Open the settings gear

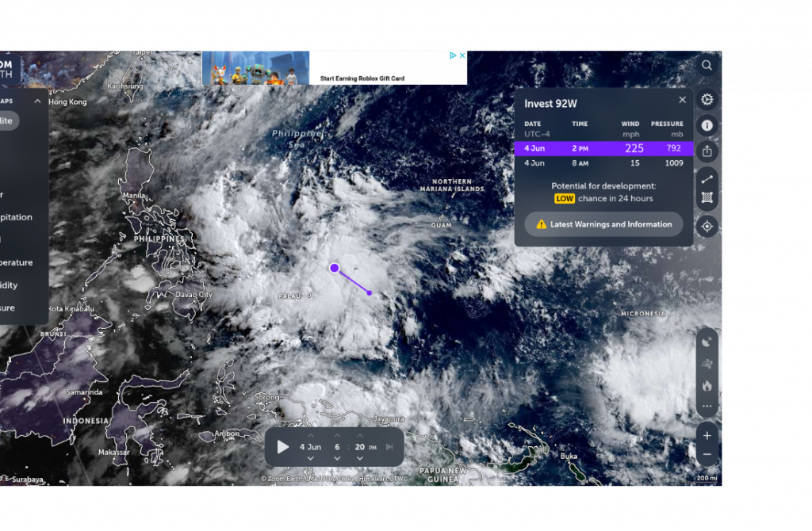[x=707, y=100]
